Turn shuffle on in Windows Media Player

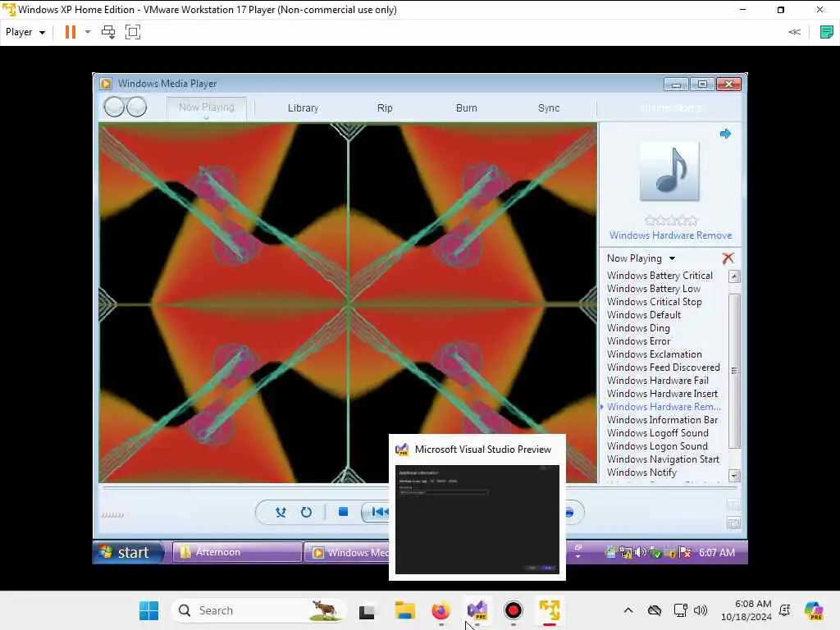(281, 512)
